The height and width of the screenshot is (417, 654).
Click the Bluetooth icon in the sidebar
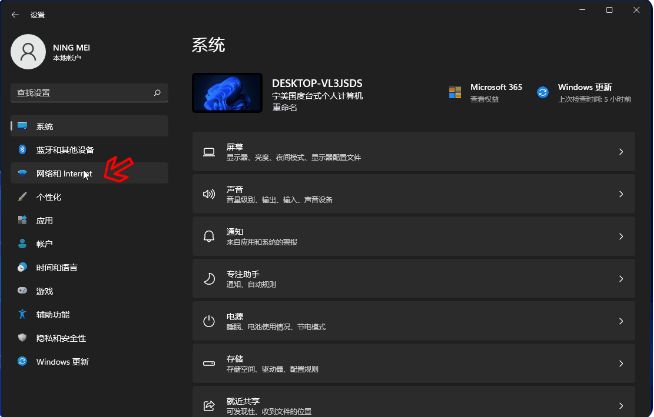pos(22,150)
